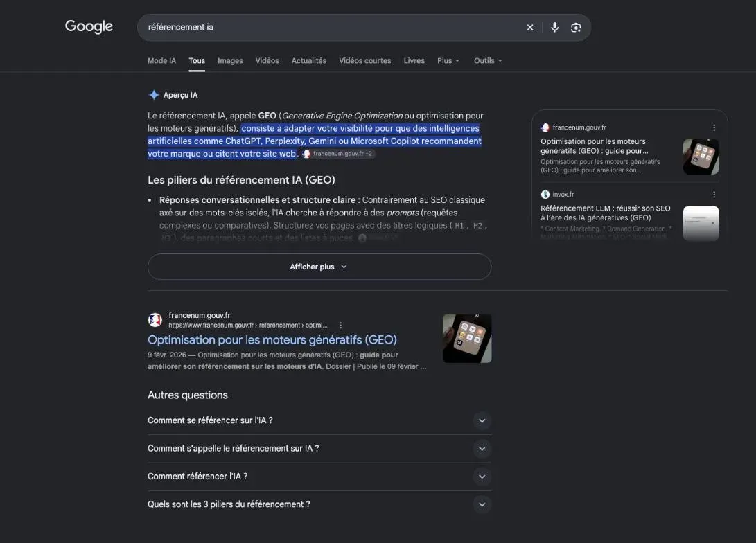The width and height of the screenshot is (756, 543).
Task: Expand the AI overview with Afficher plus
Action: coord(319,267)
